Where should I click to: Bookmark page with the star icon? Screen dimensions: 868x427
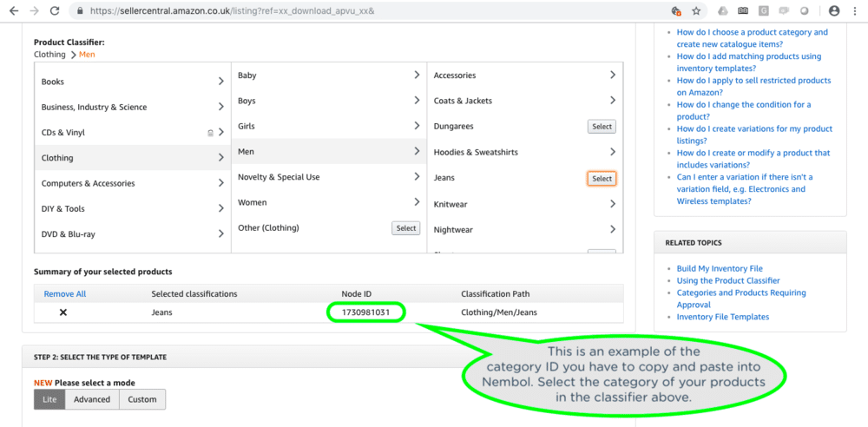tap(696, 10)
